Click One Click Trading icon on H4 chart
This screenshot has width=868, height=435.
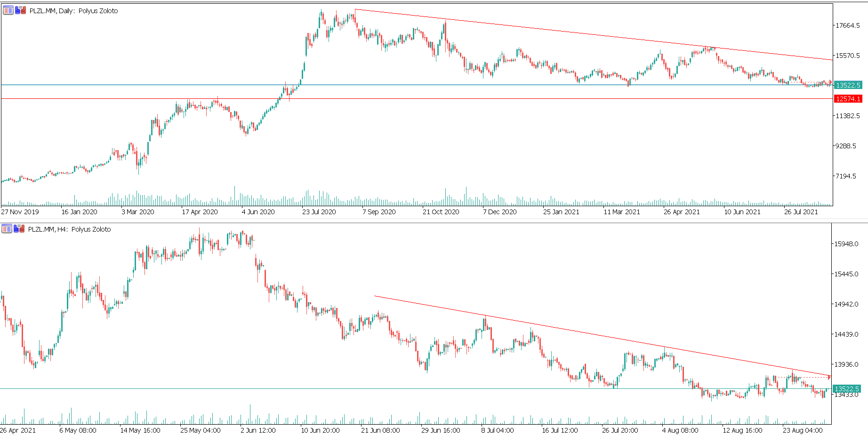coord(19,229)
